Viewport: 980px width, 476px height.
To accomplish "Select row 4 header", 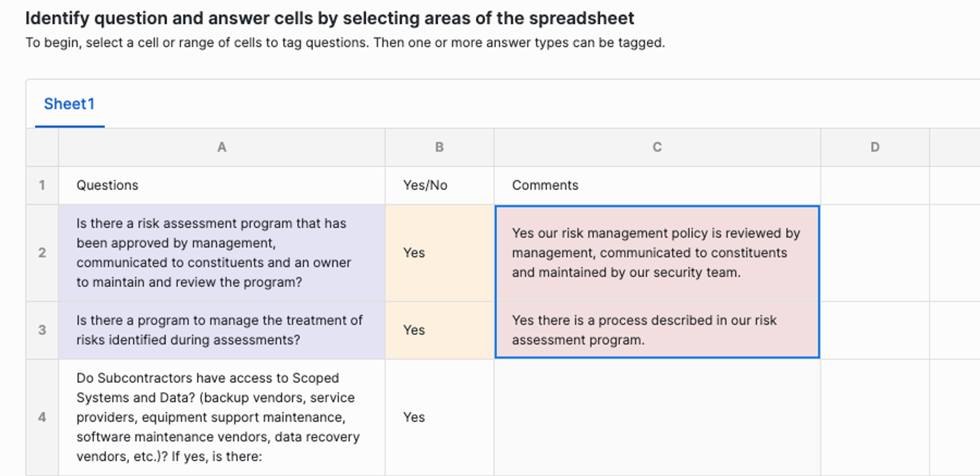I will coord(42,417).
